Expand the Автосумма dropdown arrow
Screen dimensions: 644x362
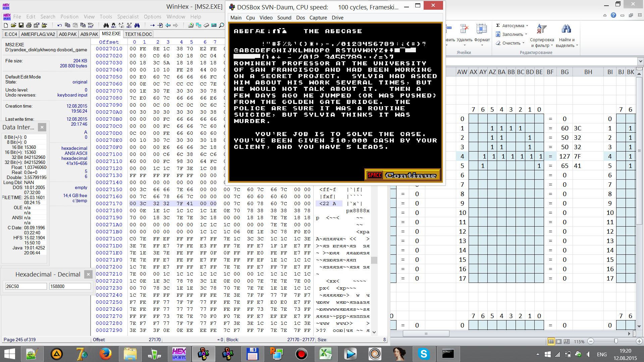(x=527, y=25)
